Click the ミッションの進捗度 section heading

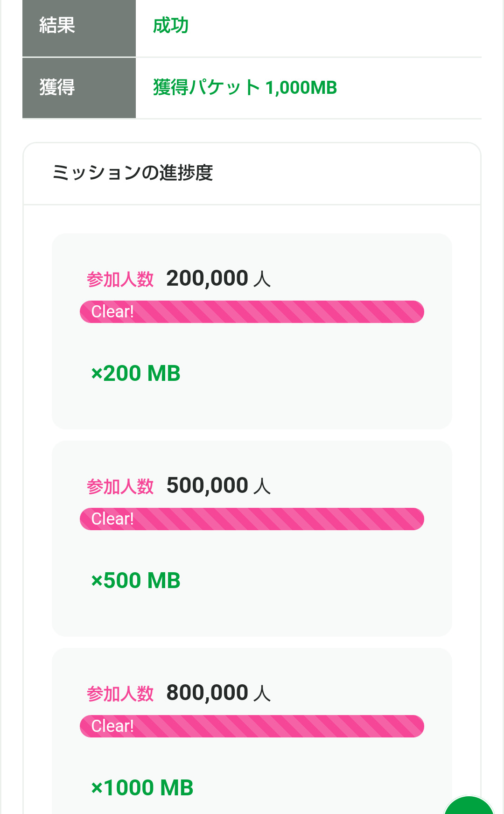tap(133, 173)
